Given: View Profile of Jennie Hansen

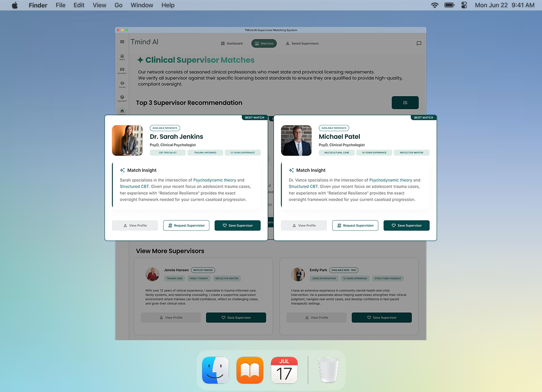Looking at the screenshot, I should click(x=171, y=318).
